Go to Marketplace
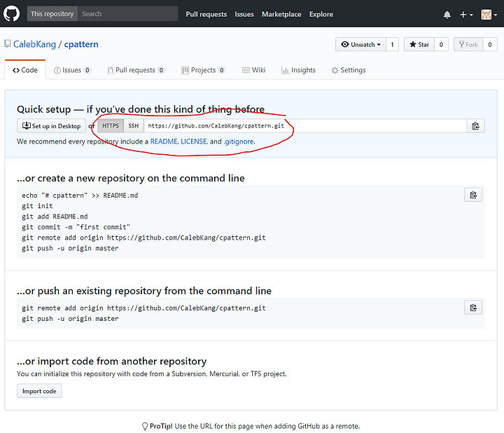Screen dimensions: 504x433 click(281, 14)
